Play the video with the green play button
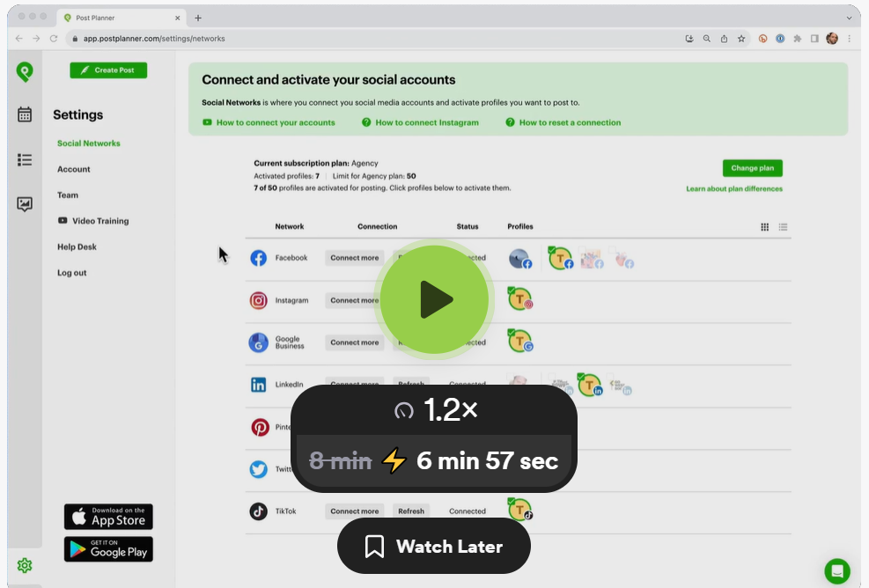869x588 pixels. click(434, 300)
